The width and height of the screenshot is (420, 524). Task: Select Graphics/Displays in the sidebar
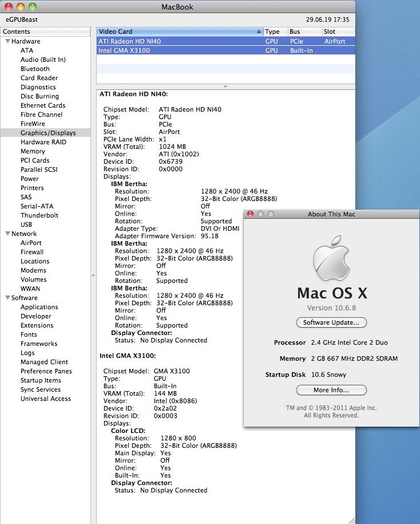[45, 133]
